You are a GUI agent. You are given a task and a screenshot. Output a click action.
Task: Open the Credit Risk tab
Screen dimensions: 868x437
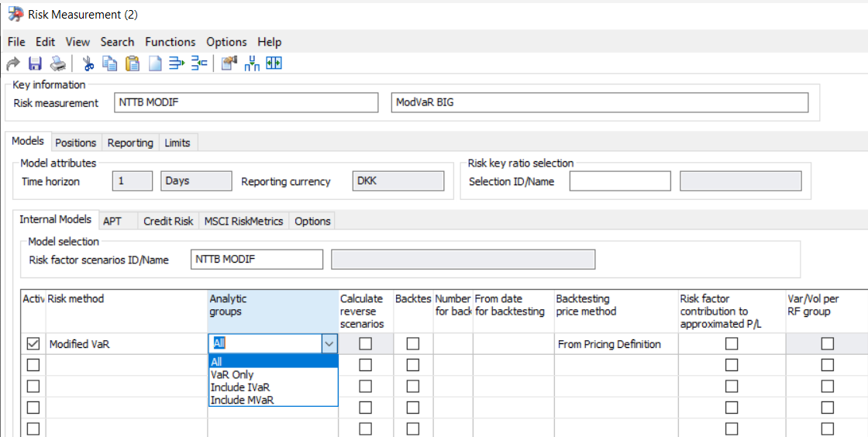pos(168,221)
